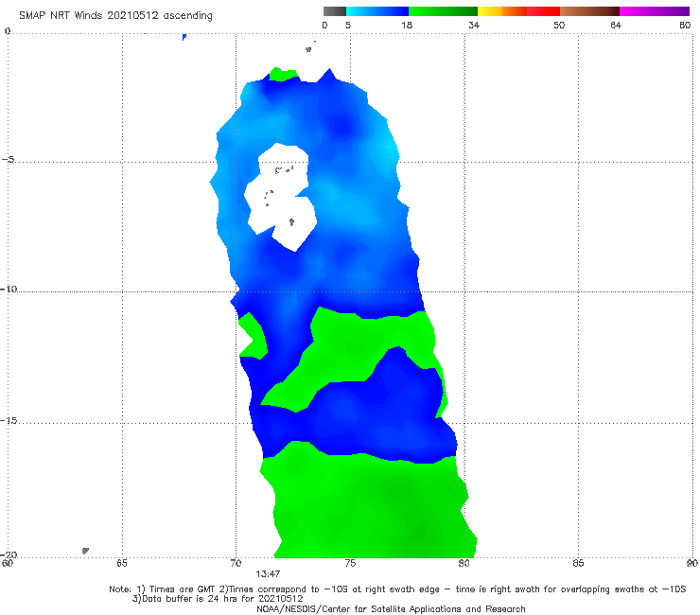Click the red segment of the color bar

tap(543, 11)
